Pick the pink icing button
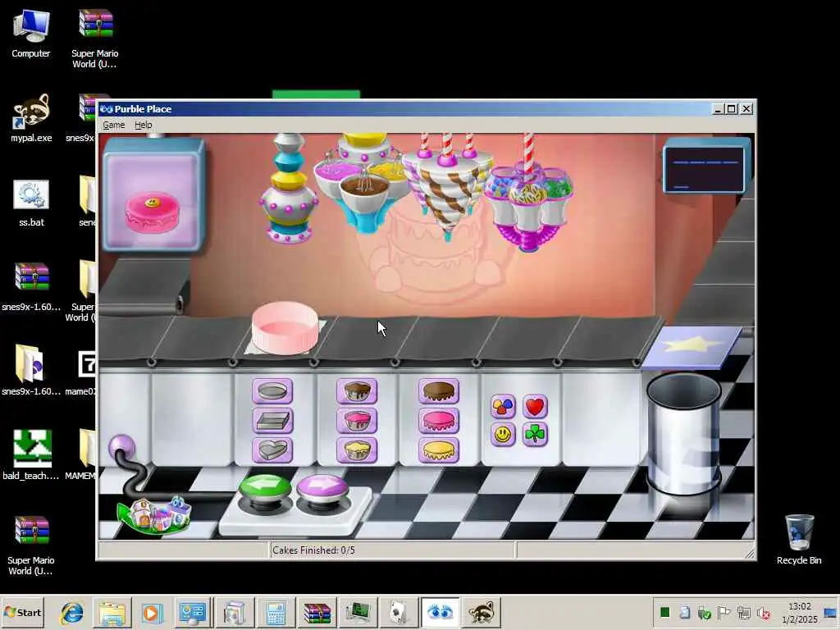Viewport: 840px width, 630px height. (x=439, y=421)
